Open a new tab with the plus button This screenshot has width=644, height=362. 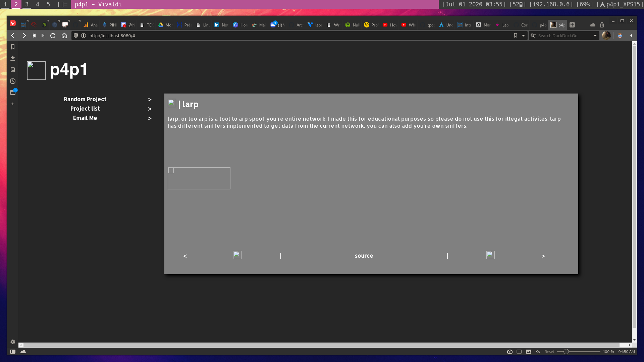click(572, 25)
